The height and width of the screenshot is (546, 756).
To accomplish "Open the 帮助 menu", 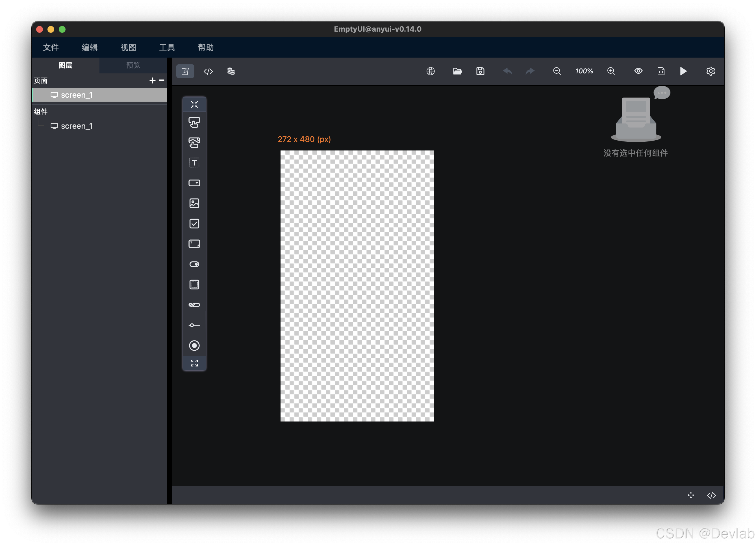I will point(206,48).
